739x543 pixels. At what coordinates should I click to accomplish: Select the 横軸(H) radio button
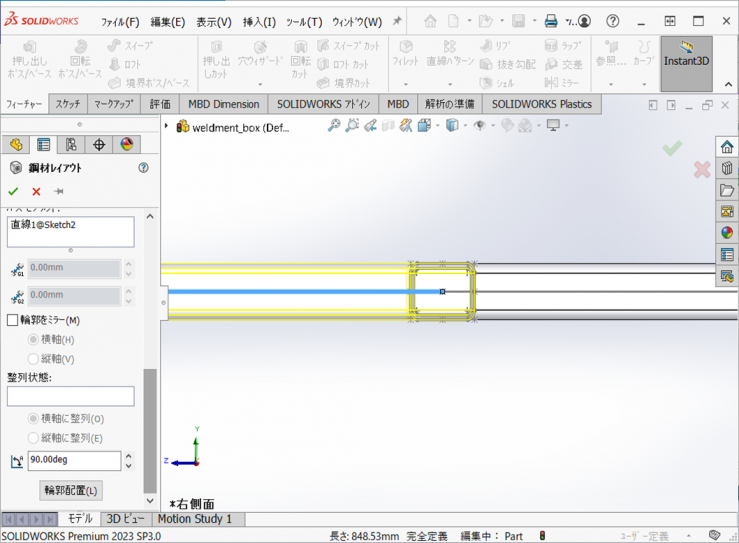34,340
